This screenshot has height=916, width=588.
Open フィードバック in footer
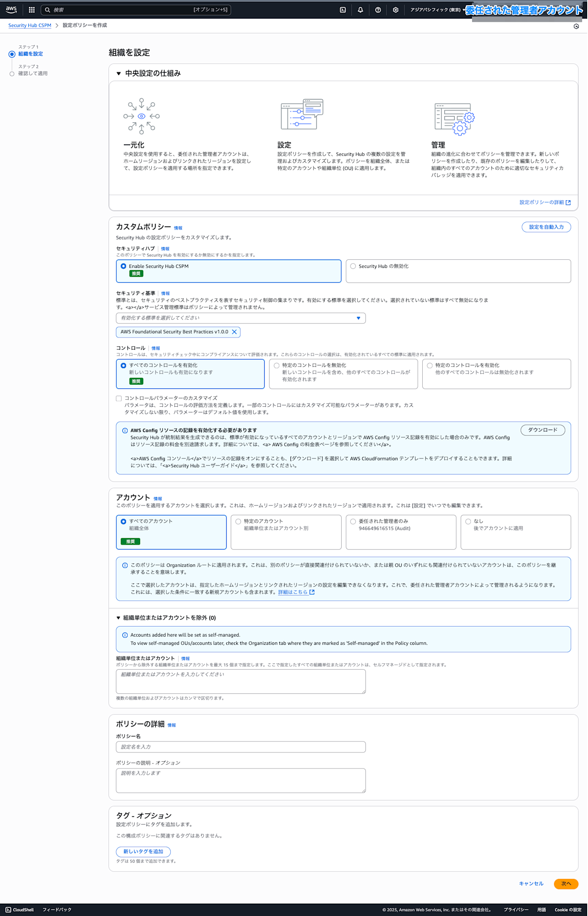57,910
